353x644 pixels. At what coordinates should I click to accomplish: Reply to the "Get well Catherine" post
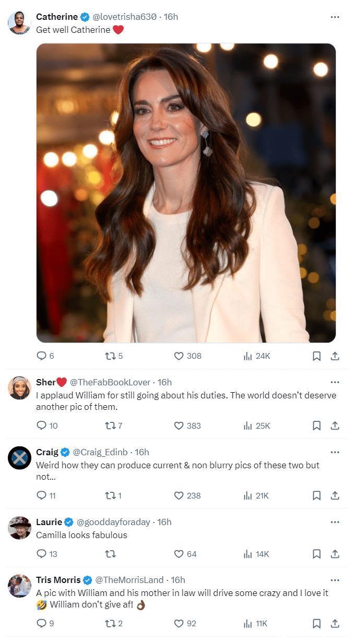click(42, 356)
